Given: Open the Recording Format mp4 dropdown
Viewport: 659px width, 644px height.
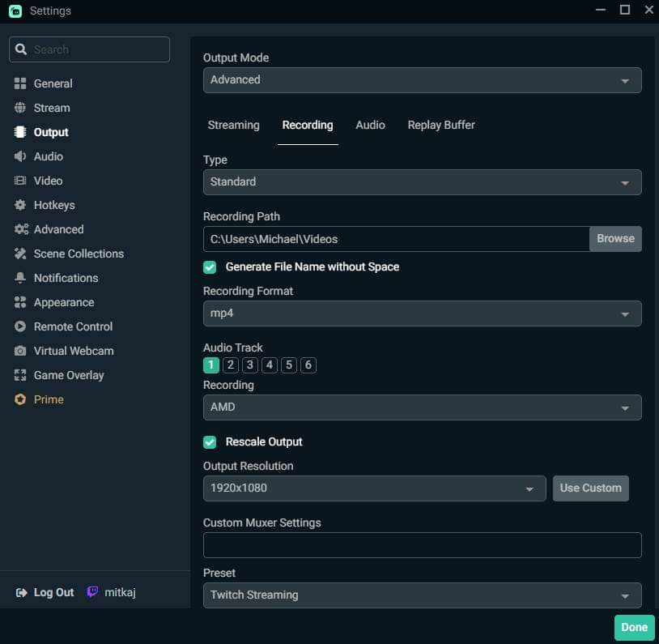Looking at the screenshot, I should click(x=422, y=313).
